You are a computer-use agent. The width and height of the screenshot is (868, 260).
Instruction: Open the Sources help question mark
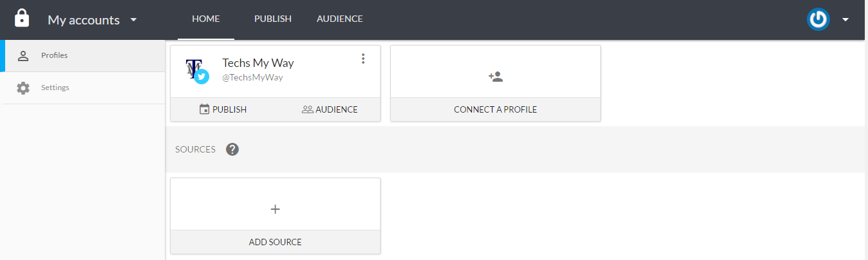(x=232, y=149)
